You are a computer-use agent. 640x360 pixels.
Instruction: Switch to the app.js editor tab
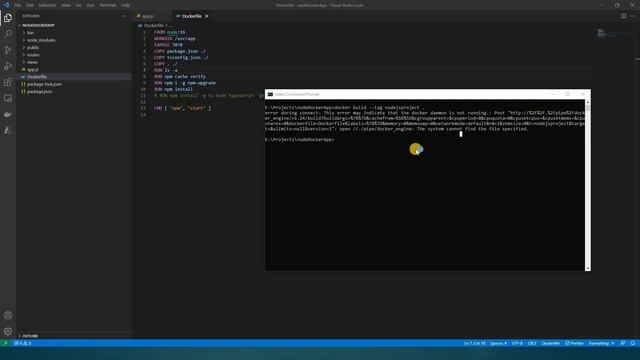coord(152,16)
